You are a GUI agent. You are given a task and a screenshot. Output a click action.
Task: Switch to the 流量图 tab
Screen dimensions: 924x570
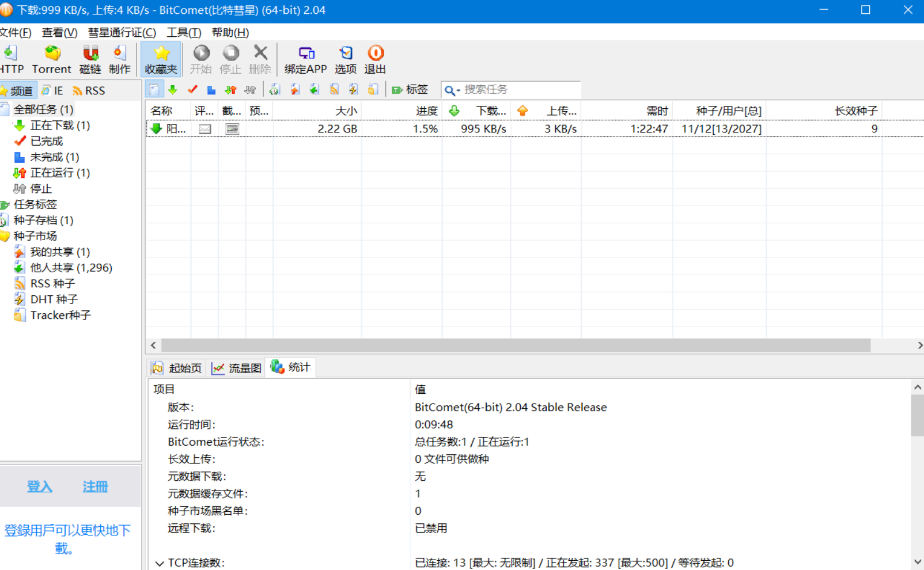coord(237,368)
